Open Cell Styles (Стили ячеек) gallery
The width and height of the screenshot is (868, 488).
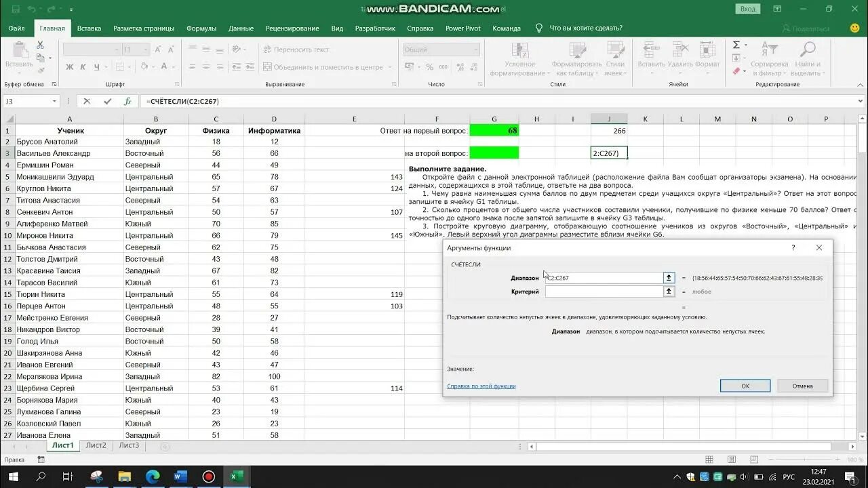pyautogui.click(x=615, y=59)
